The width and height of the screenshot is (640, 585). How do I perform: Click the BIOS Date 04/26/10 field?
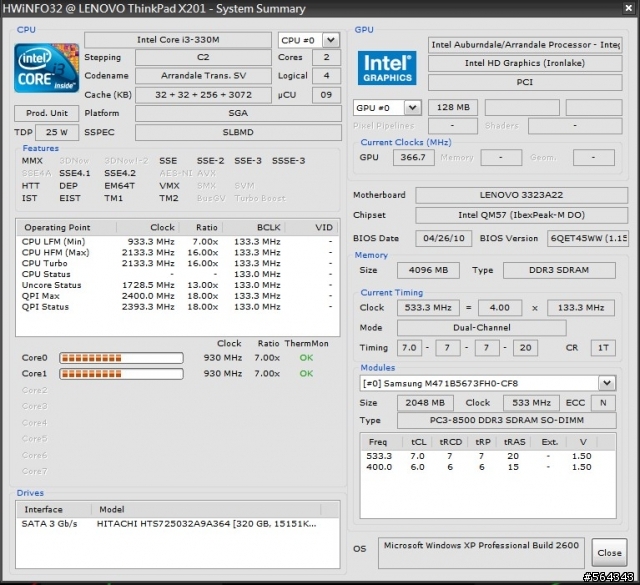(443, 238)
